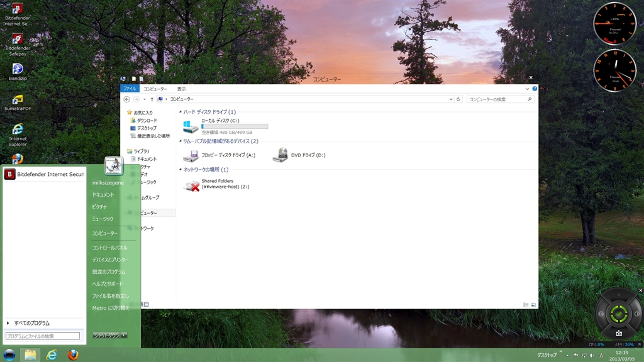Go up one folder level
Viewport: 644px width, 362px height.
point(152,99)
